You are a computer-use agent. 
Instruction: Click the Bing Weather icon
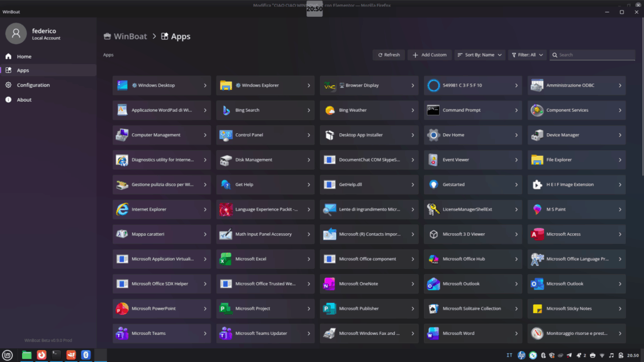329,110
